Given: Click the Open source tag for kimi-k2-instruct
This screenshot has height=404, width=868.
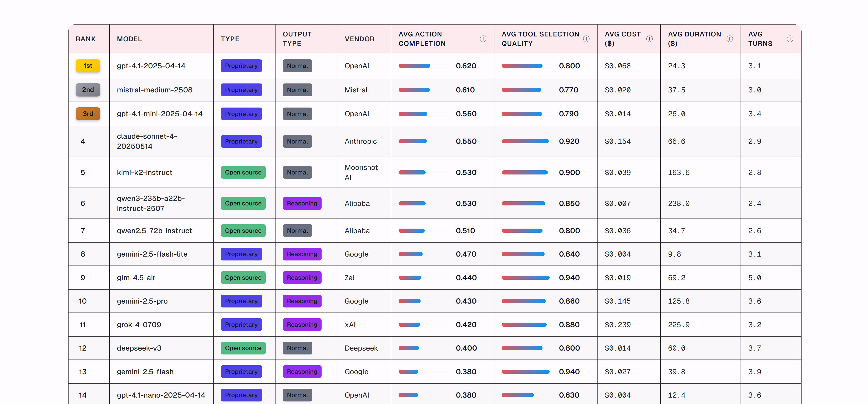Looking at the screenshot, I should pos(243,172).
